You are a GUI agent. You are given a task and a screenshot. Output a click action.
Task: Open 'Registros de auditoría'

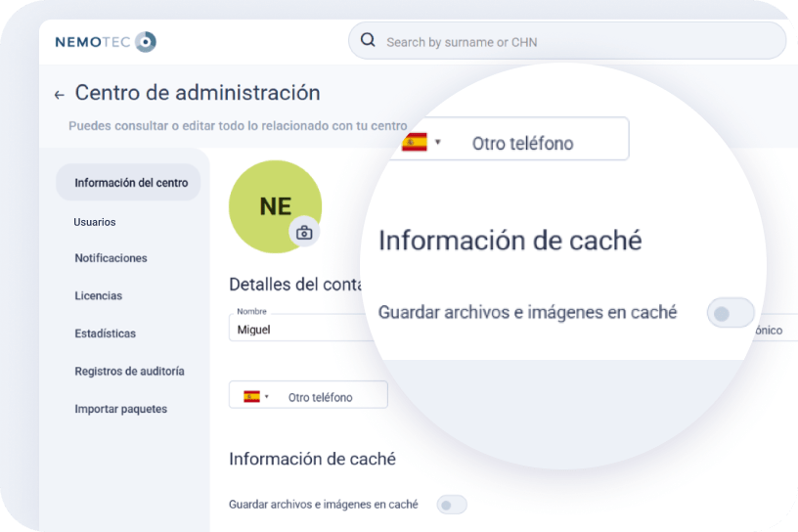(x=129, y=371)
